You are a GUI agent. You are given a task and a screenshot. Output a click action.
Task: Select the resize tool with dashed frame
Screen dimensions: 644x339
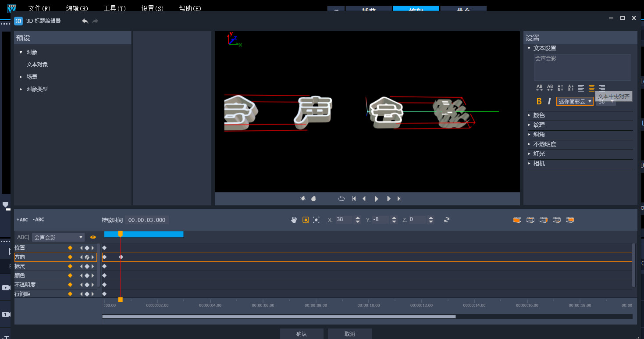[316, 220]
